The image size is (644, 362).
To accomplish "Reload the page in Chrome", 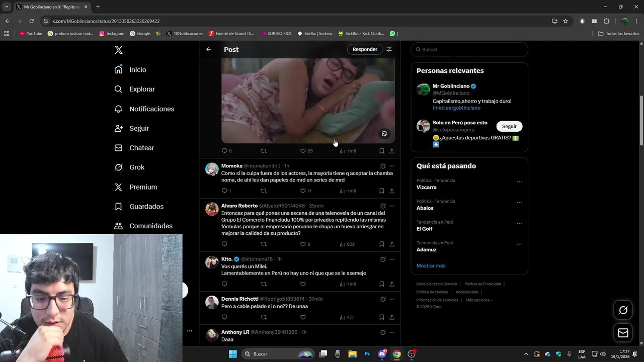I will pyautogui.click(x=31, y=21).
